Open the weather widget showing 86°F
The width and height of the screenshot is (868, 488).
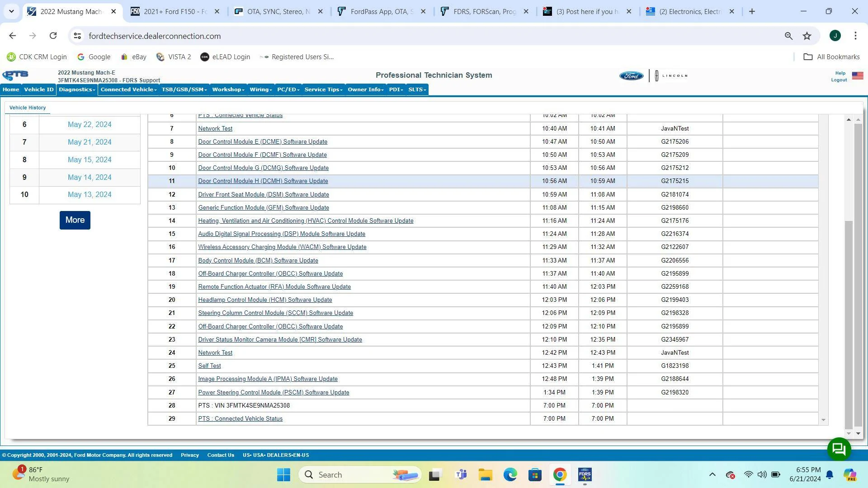41,474
